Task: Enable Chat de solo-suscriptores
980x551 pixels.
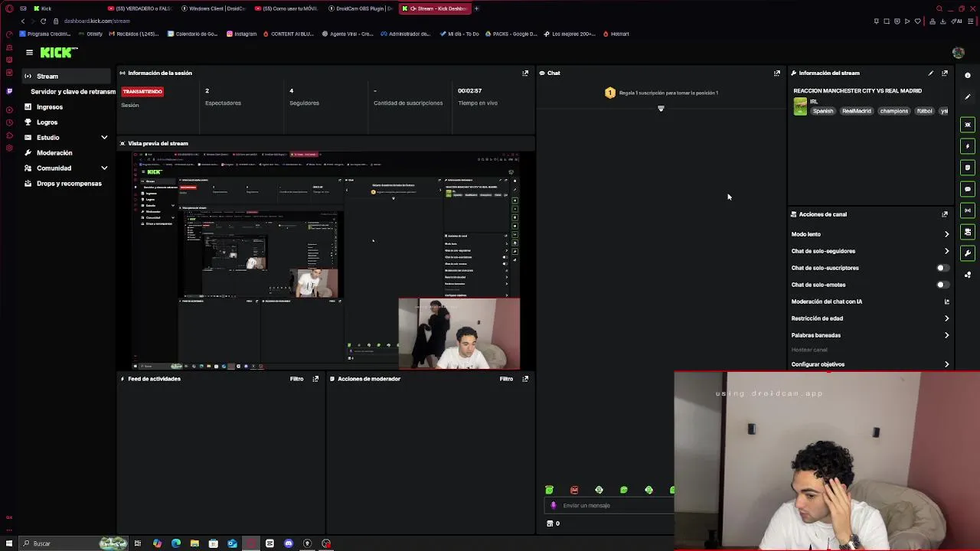Action: pyautogui.click(x=943, y=268)
